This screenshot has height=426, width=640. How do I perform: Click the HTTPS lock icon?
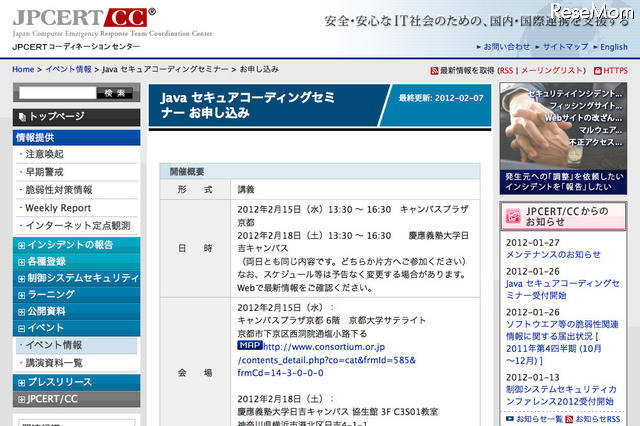click(x=598, y=71)
